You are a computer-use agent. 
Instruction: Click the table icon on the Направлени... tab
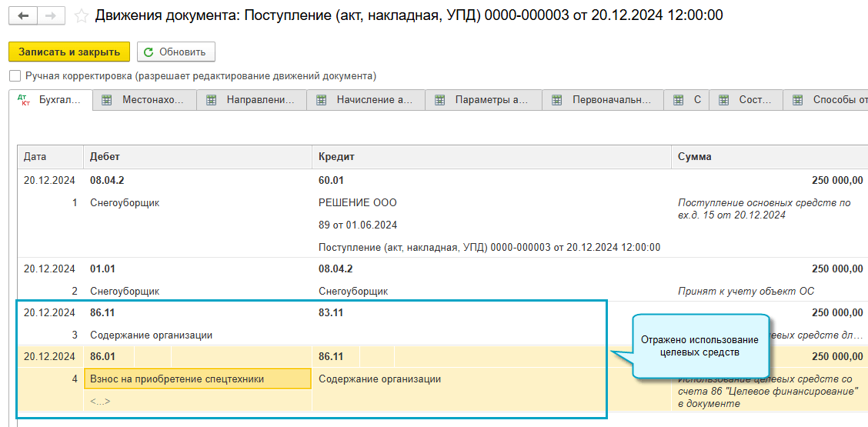coord(211,100)
